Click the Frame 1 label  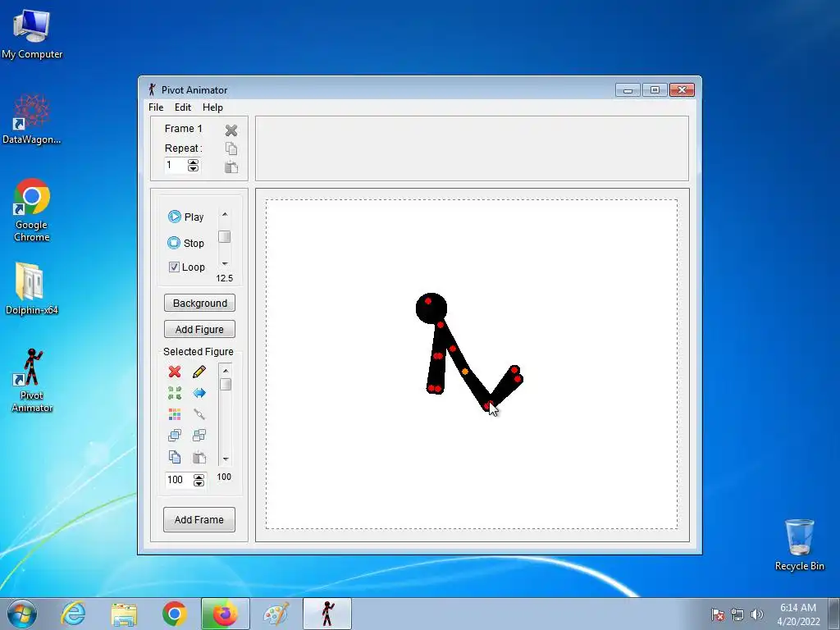[x=183, y=129]
